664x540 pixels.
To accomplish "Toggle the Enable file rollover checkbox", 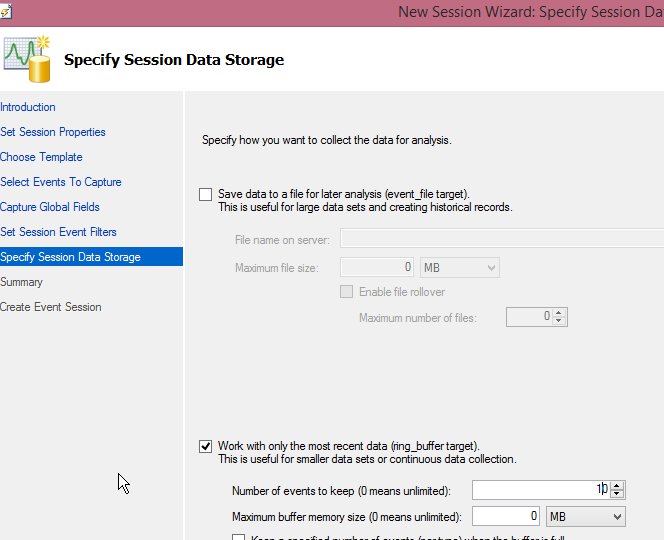I will 347,292.
